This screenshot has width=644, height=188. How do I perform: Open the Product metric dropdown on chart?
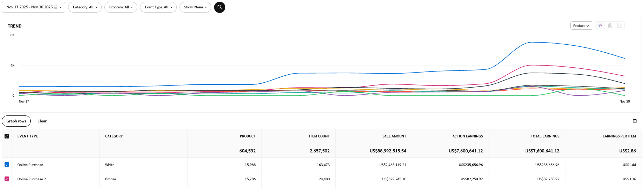(x=581, y=25)
